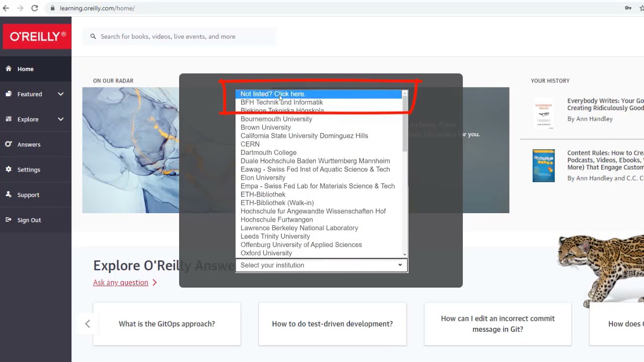Select Elon University from the list

point(318,177)
